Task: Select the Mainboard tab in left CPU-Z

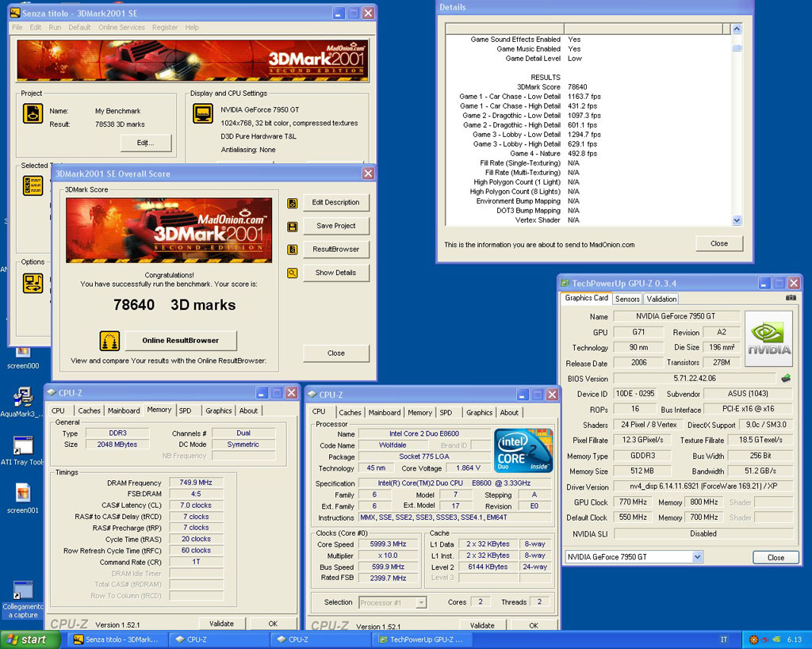Action: [124, 411]
